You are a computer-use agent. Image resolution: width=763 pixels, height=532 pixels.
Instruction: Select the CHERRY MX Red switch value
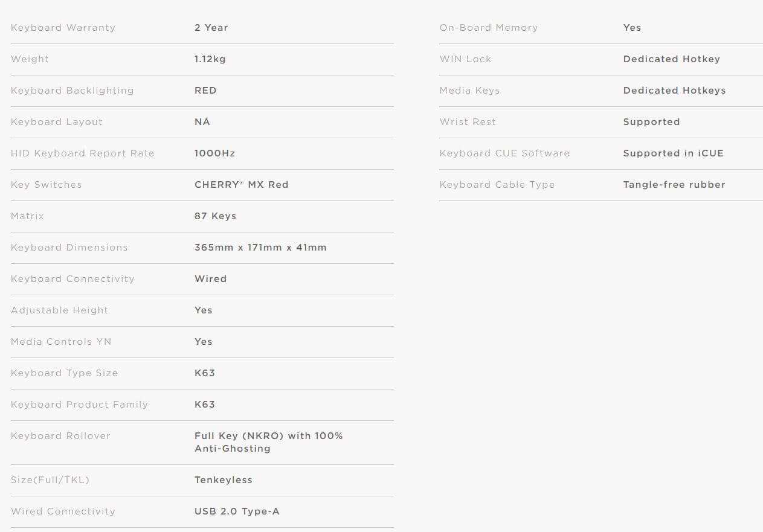pos(241,185)
